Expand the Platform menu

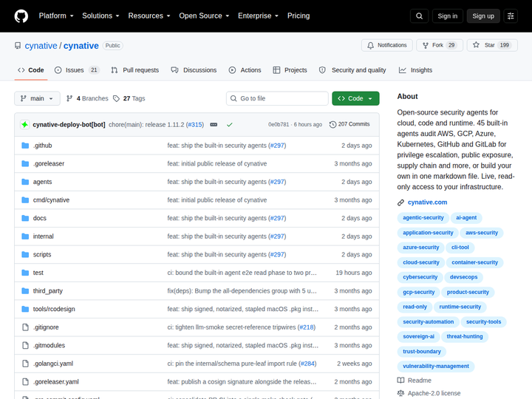56,16
